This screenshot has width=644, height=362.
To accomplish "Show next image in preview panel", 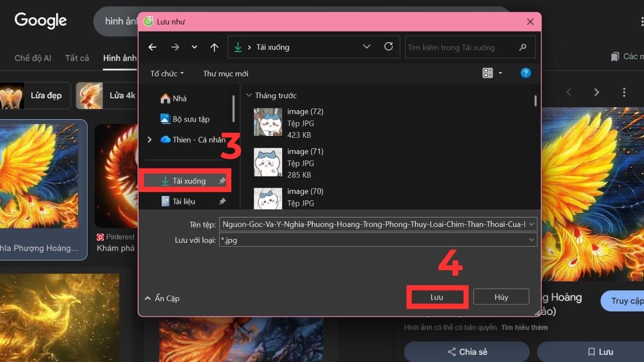I will tap(596, 92).
